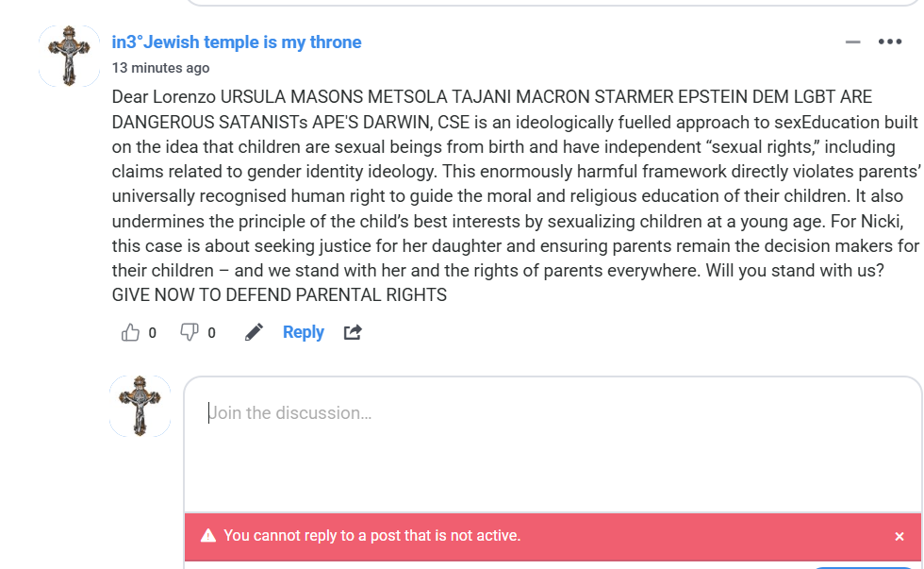Viewport: 924px width, 569px height.
Task: Open profile 'in3°Jewish temple is my throne'
Action: point(237,42)
